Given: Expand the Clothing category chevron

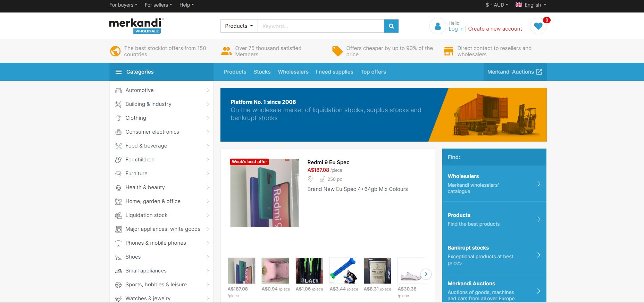Looking at the screenshot, I should tap(208, 118).
